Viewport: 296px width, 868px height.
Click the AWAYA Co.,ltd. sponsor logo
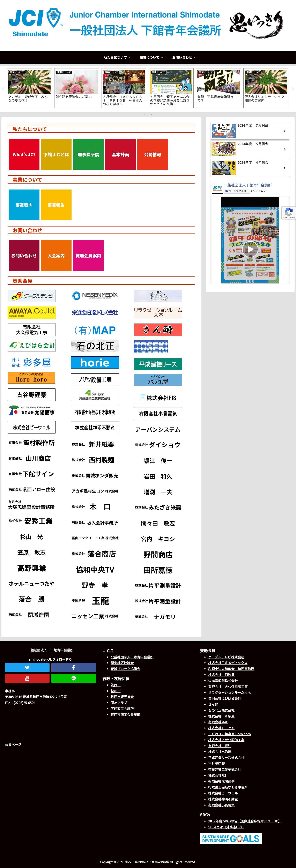coord(32,312)
